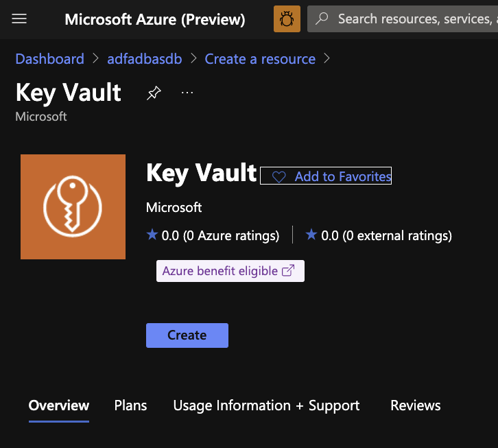Click the orange bug report icon
The height and width of the screenshot is (448, 498).
click(x=287, y=19)
